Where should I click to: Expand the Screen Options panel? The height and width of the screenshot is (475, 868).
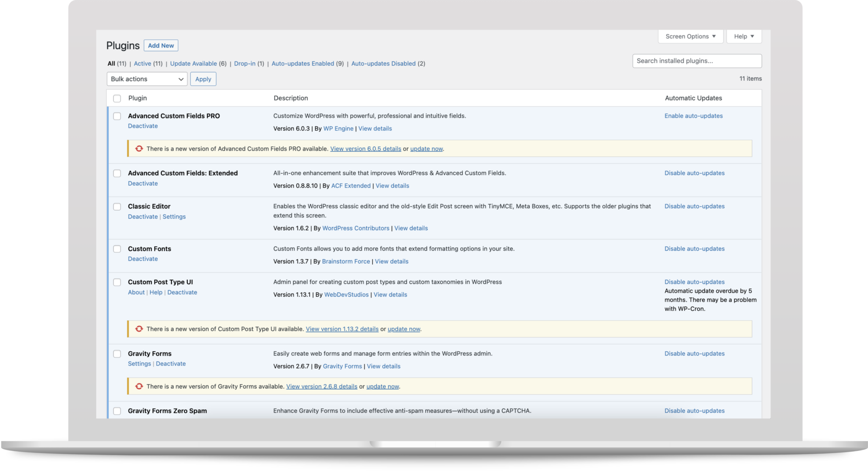pyautogui.click(x=690, y=36)
